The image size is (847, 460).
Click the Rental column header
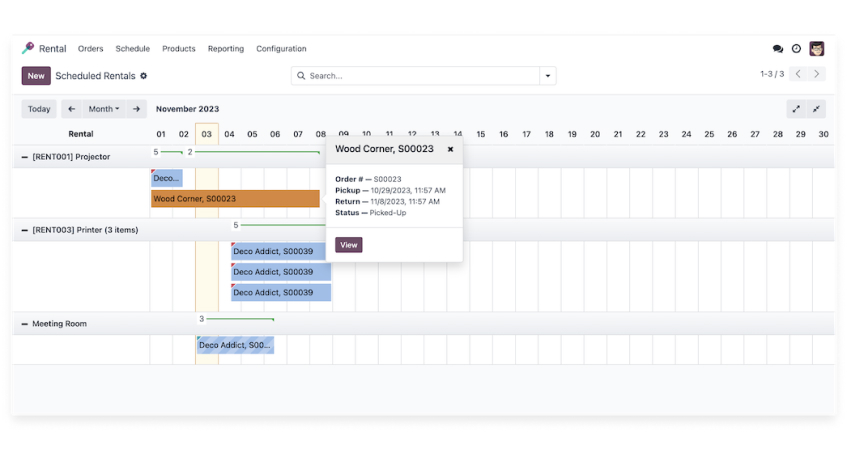pyautogui.click(x=80, y=134)
